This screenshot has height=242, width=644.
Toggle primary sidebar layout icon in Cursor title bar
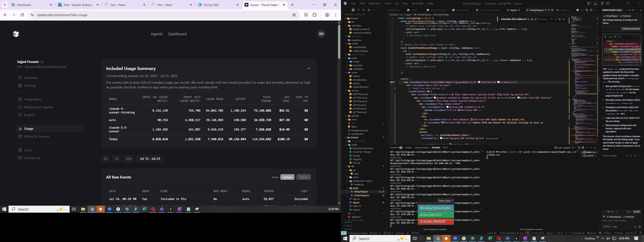click(589, 3)
